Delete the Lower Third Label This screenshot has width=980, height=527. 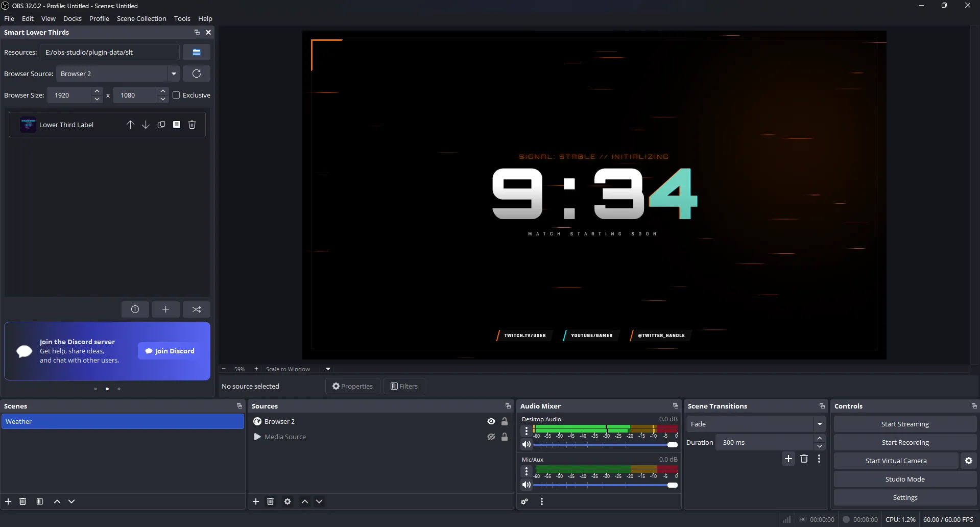192,124
